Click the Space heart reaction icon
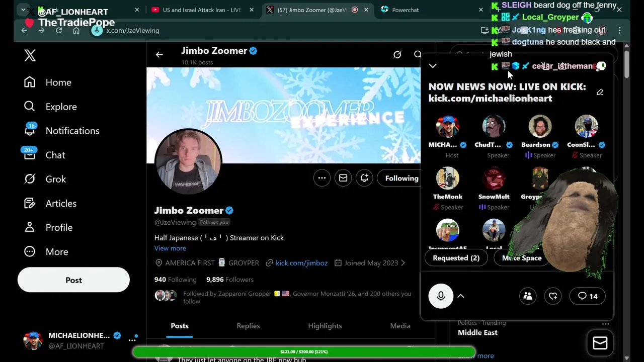 point(553,296)
